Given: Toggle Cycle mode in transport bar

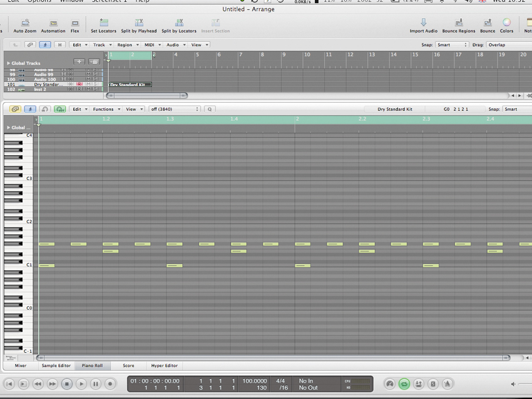Looking at the screenshot, I should (x=404, y=384).
